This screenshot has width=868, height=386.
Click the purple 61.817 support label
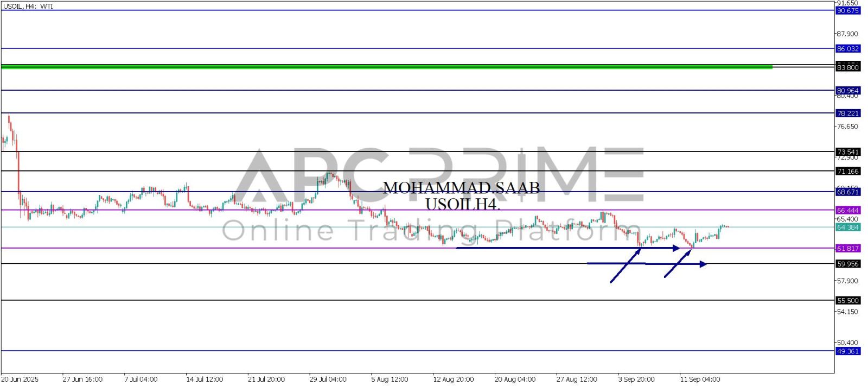tap(847, 249)
